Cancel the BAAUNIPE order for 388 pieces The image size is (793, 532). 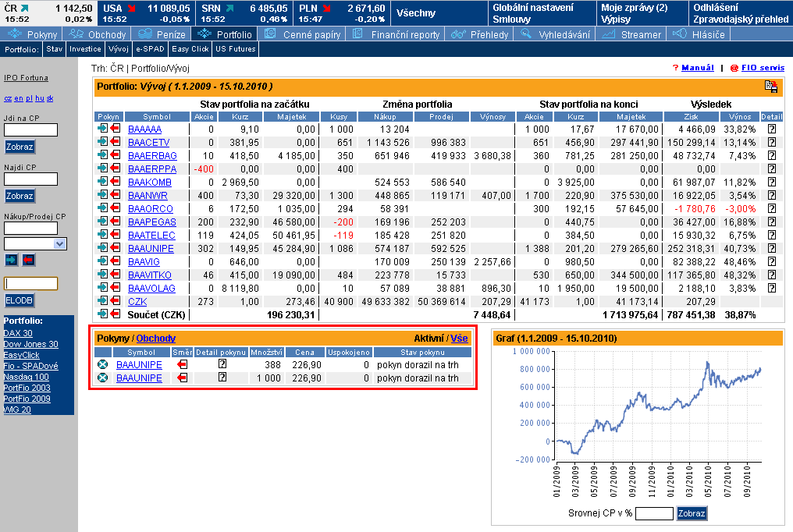pos(103,364)
